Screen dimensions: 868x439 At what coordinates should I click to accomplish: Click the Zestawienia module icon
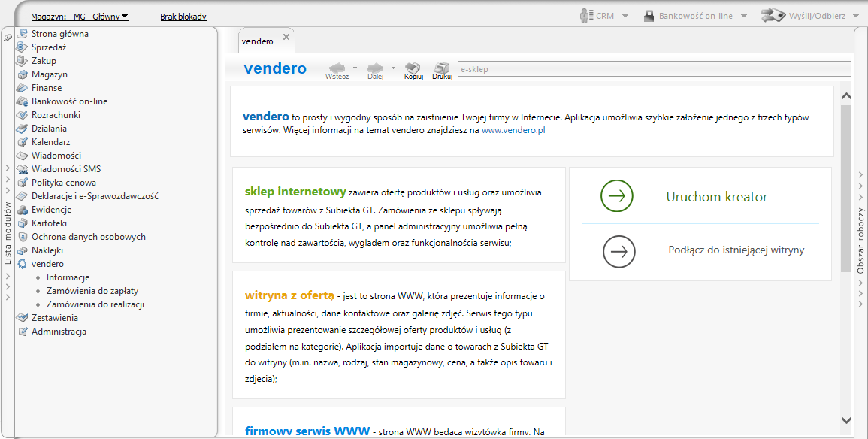(22, 318)
